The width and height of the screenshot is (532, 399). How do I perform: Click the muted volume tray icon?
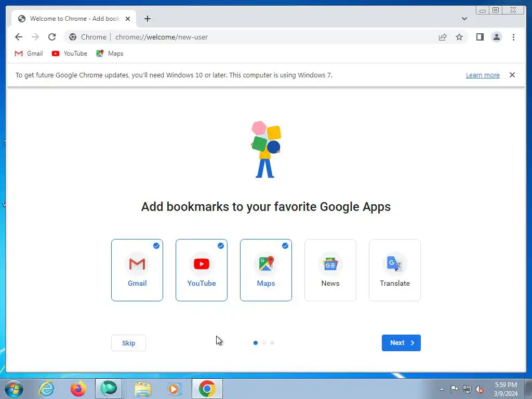(x=480, y=389)
